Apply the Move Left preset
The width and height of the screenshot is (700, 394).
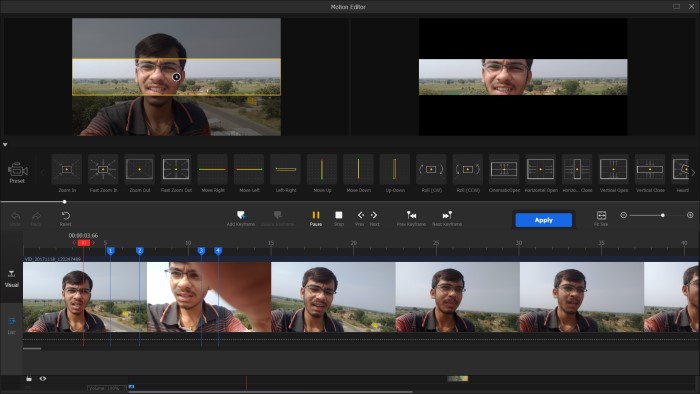pyautogui.click(x=249, y=170)
